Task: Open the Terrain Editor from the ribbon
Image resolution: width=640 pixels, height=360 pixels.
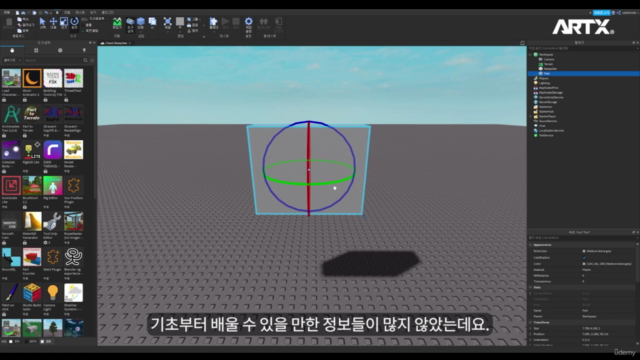Action: (117, 22)
